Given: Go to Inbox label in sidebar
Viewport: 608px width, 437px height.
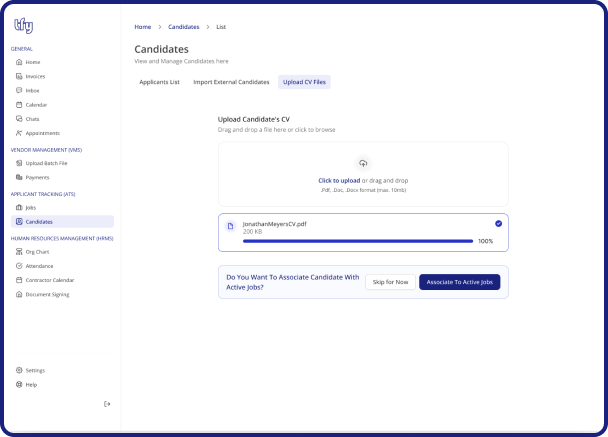Looking at the screenshot, I should (33, 91).
